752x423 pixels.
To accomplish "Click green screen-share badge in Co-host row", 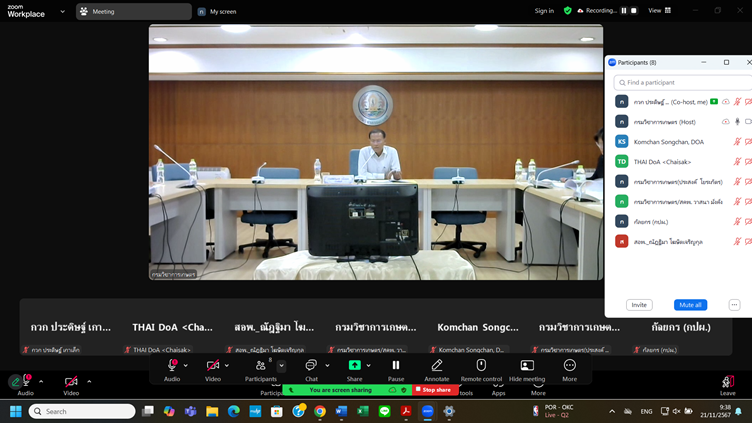I will (714, 102).
